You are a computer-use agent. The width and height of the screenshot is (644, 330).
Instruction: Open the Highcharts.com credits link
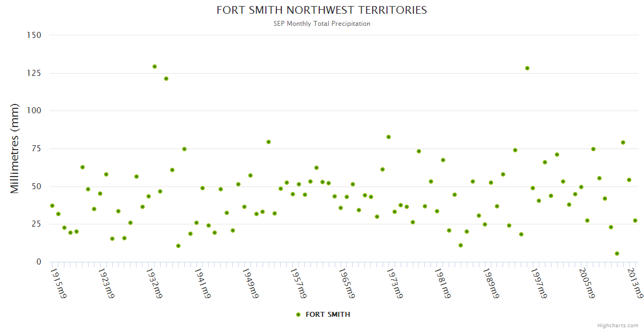618,326
